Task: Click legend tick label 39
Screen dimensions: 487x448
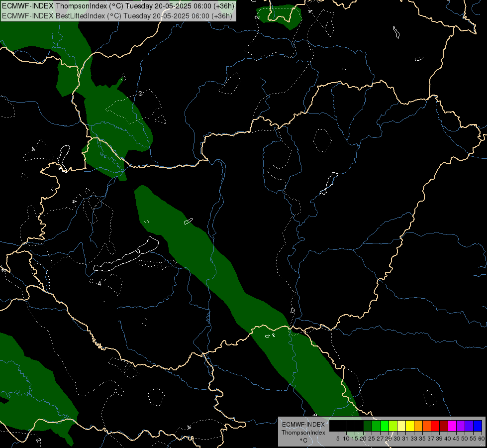Action: 439,439
